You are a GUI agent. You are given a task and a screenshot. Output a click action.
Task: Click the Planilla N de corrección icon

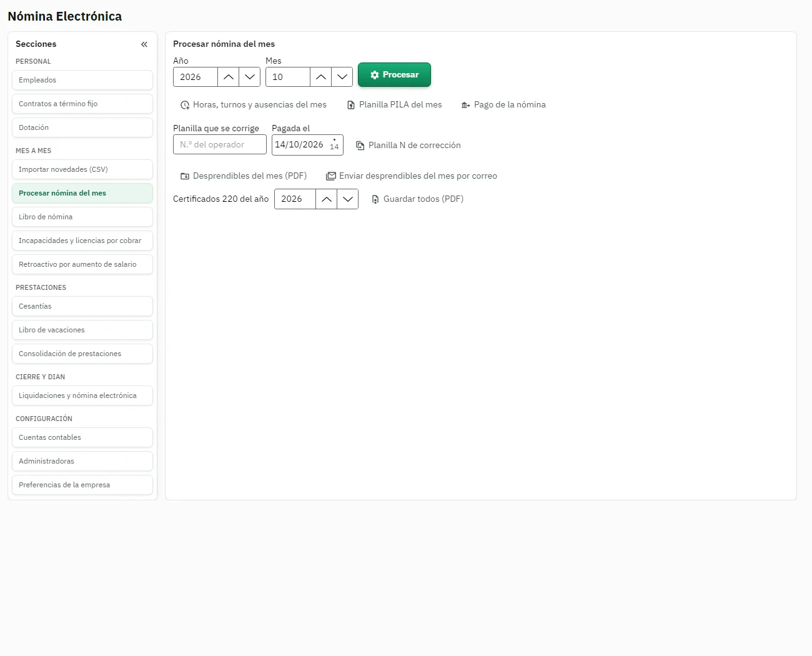pos(360,146)
